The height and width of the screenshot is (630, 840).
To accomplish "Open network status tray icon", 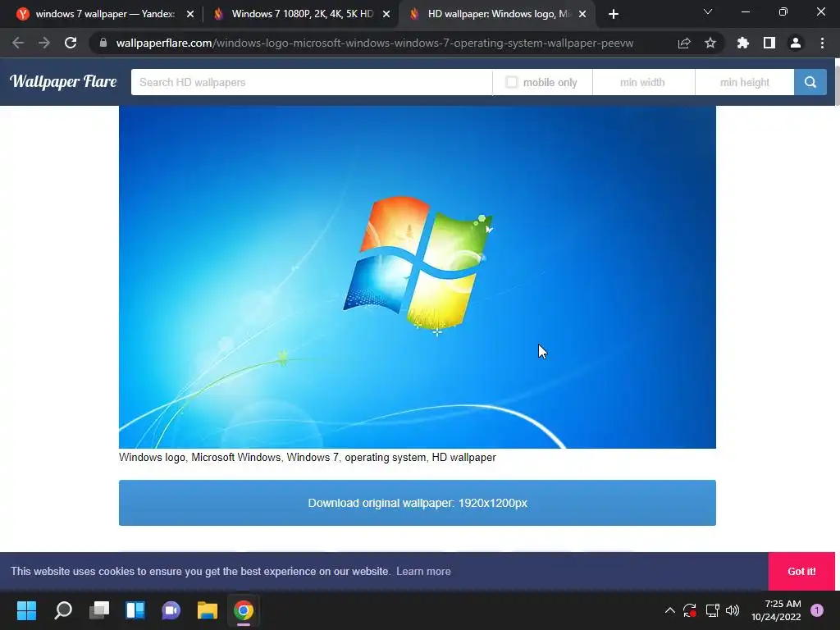I will point(712,610).
